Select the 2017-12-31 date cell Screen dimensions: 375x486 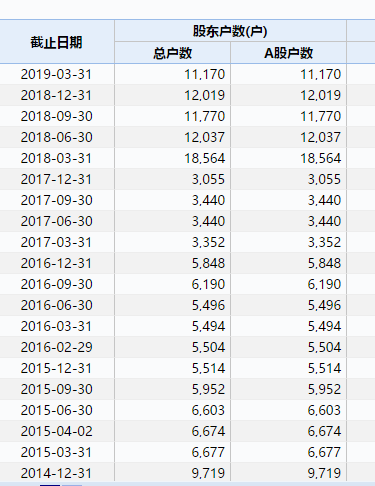(56, 179)
